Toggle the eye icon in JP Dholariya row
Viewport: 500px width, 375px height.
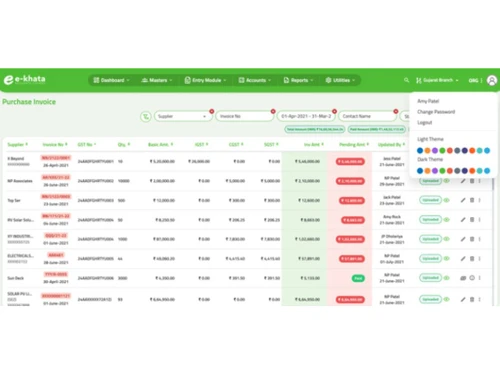pyautogui.click(x=447, y=239)
